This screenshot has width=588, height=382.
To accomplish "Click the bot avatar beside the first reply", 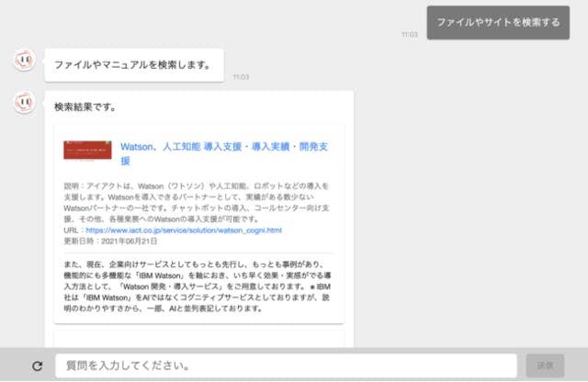I will pos(25,60).
